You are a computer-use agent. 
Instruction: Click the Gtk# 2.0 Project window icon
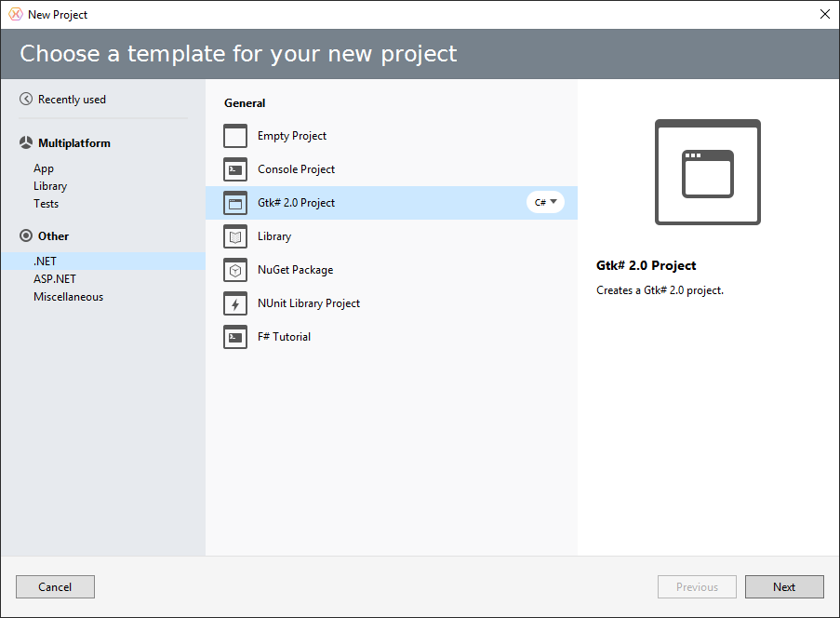click(x=235, y=203)
